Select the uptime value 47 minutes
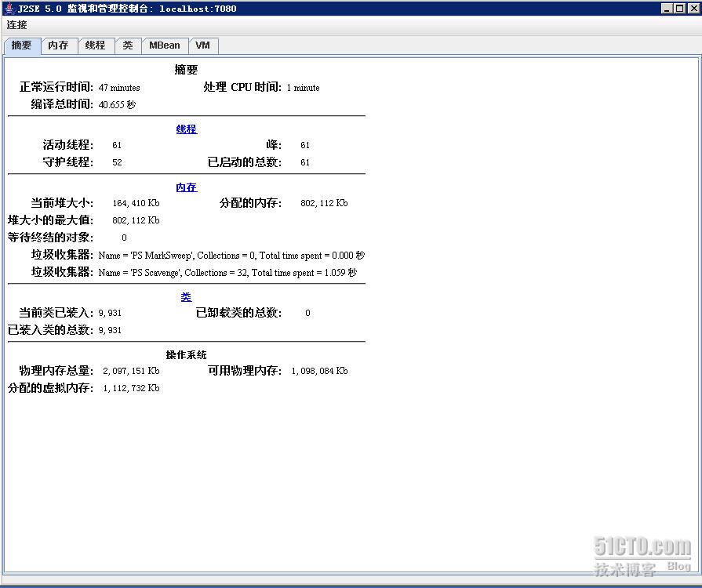This screenshot has width=702, height=588. (x=119, y=88)
